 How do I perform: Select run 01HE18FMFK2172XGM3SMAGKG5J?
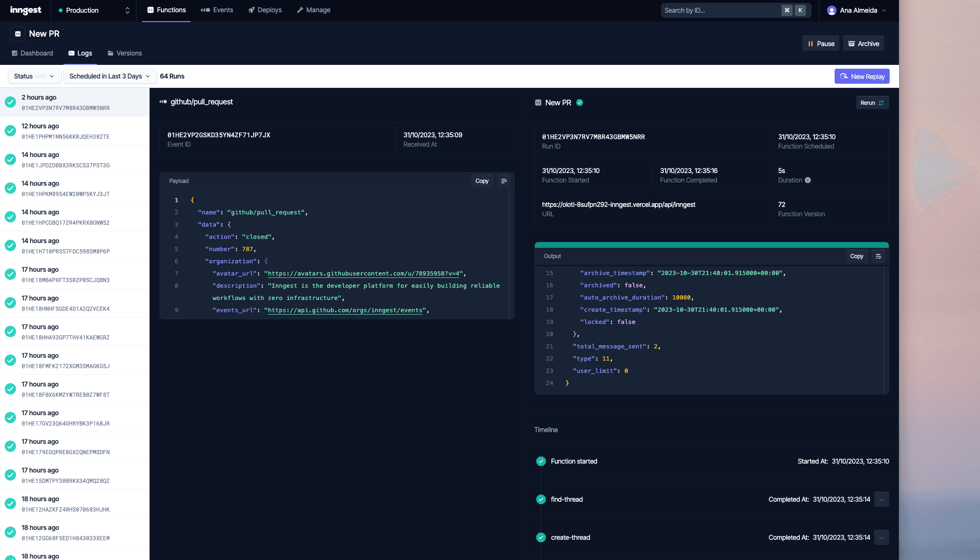(x=75, y=361)
